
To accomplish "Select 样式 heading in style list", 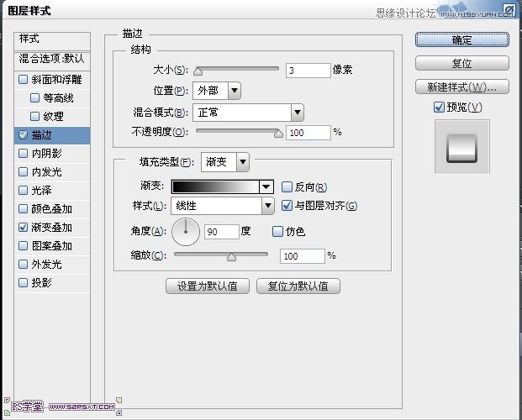I will 29,39.
